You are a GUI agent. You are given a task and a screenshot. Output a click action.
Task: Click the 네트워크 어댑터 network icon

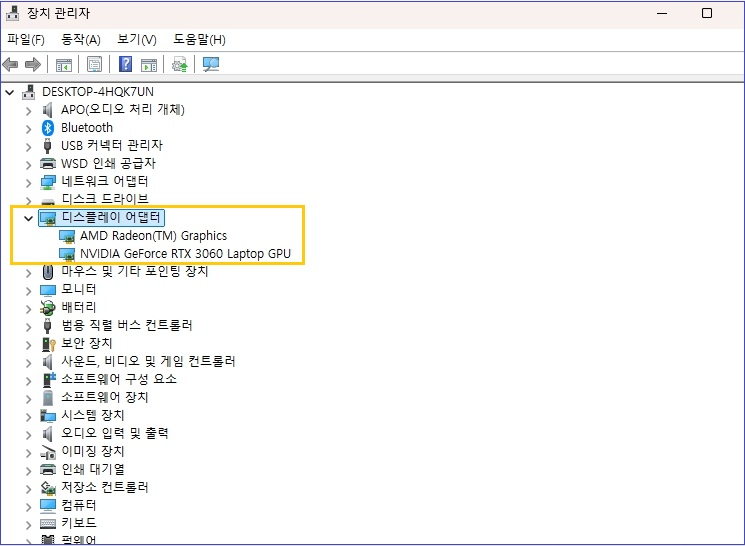click(48, 182)
